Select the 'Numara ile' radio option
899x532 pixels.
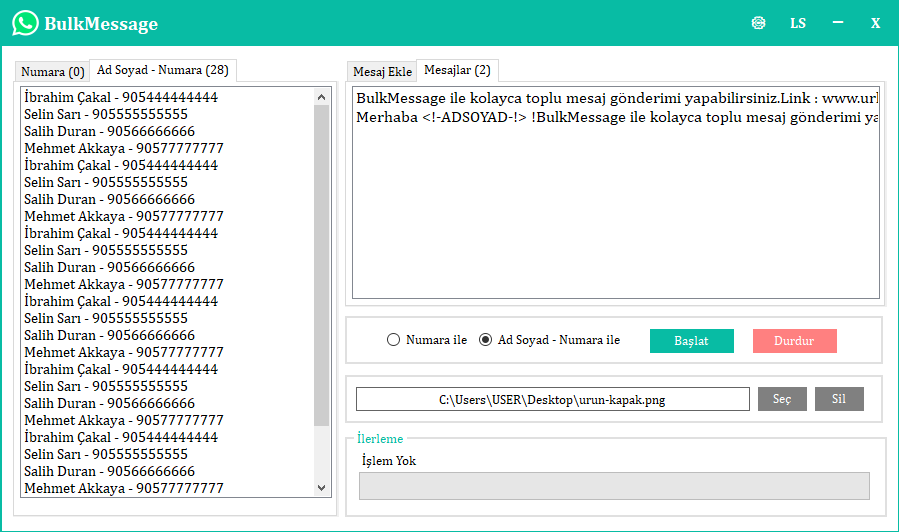pos(393,340)
